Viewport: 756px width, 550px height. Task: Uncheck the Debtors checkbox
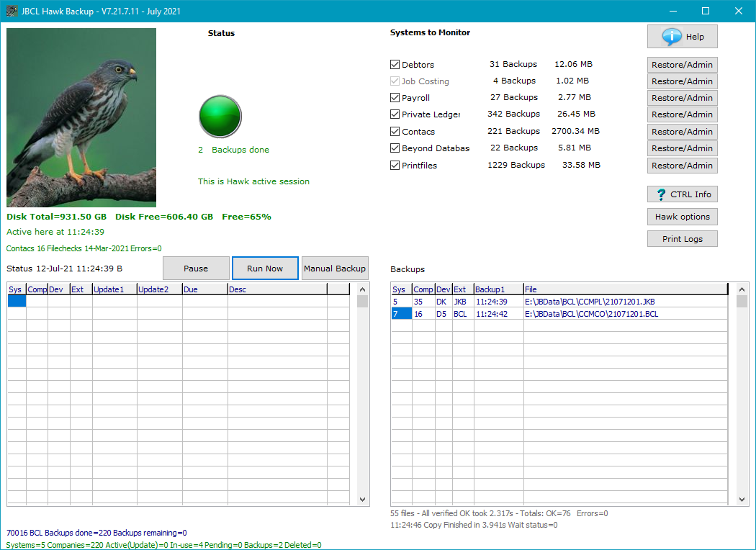pyautogui.click(x=395, y=65)
